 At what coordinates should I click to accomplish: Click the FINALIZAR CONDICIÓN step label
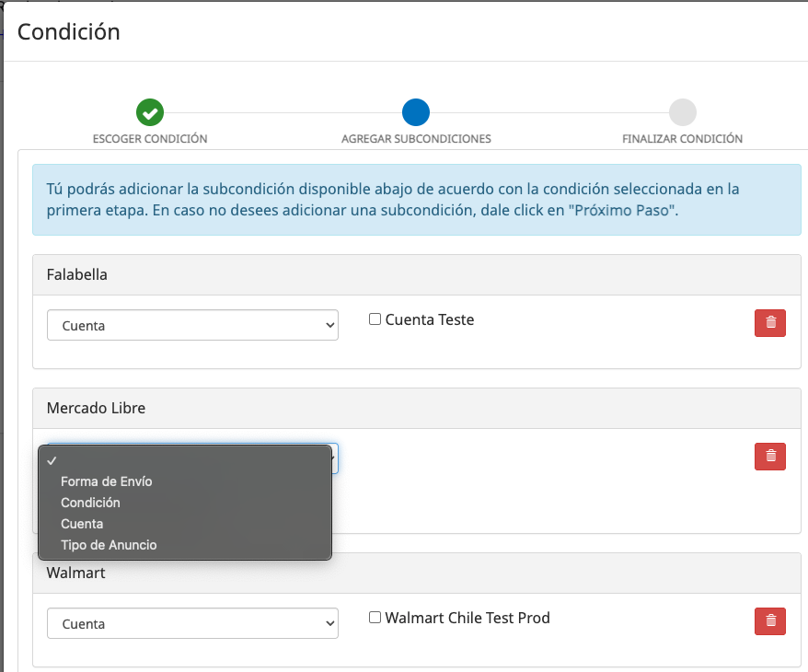(x=682, y=139)
